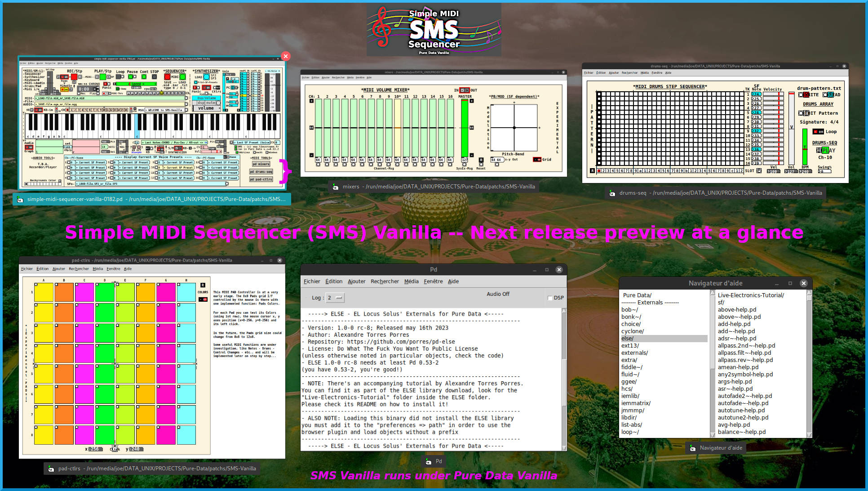Click the SysEx-Msg bang under MASTER
868x491 pixels.
pyautogui.click(x=464, y=164)
